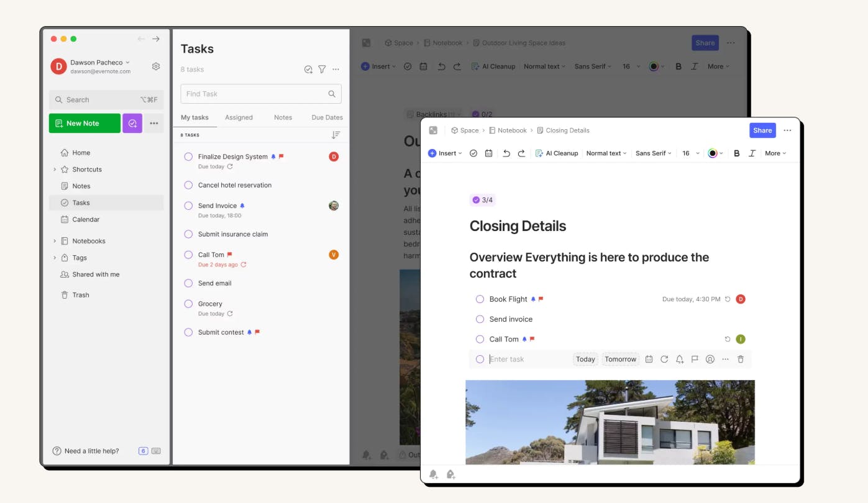Screen dimensions: 868x503
Task: Click the italic button in the Closing Details toolbar
Action: (752, 153)
